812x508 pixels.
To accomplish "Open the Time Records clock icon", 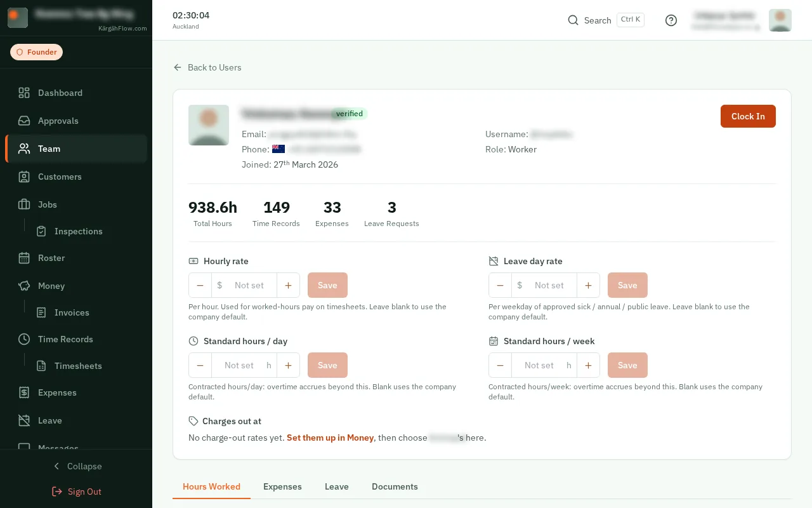I will coord(24,339).
